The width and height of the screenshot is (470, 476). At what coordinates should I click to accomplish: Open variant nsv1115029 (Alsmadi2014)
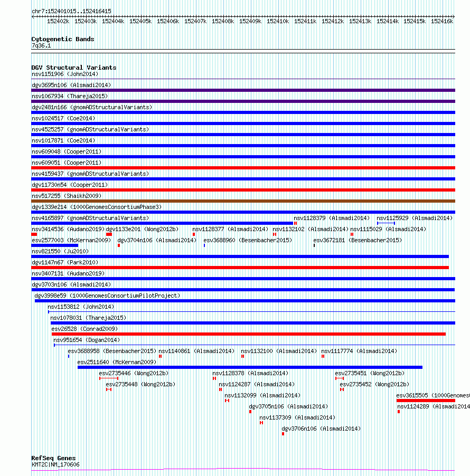pyautogui.click(x=388, y=229)
